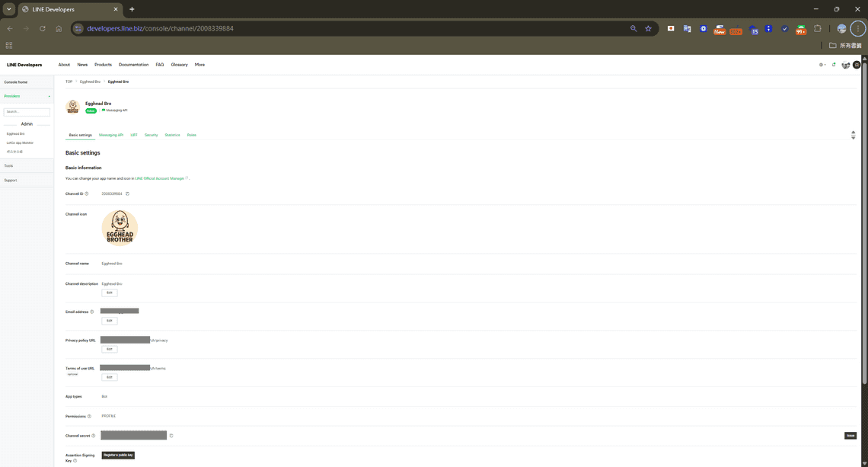Viewport: 868px width, 467px height.
Task: Click the Messaging API indicator under Egghead Bro
Action: tap(116, 110)
